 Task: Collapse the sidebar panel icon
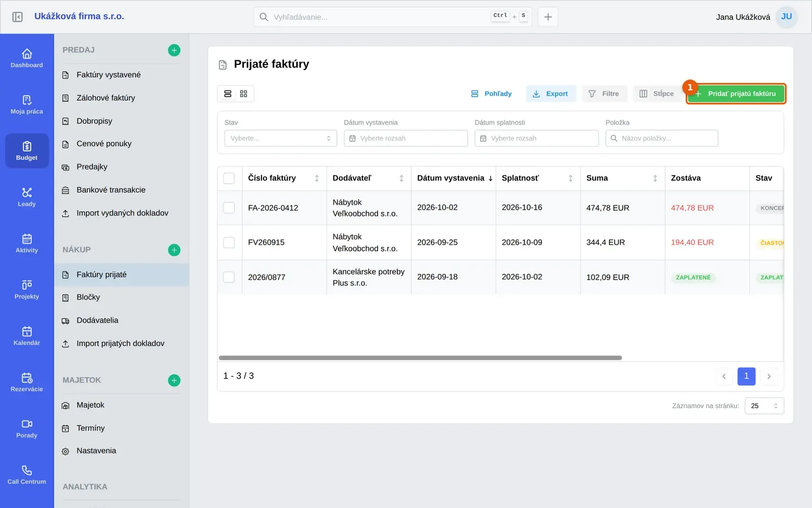pos(17,17)
